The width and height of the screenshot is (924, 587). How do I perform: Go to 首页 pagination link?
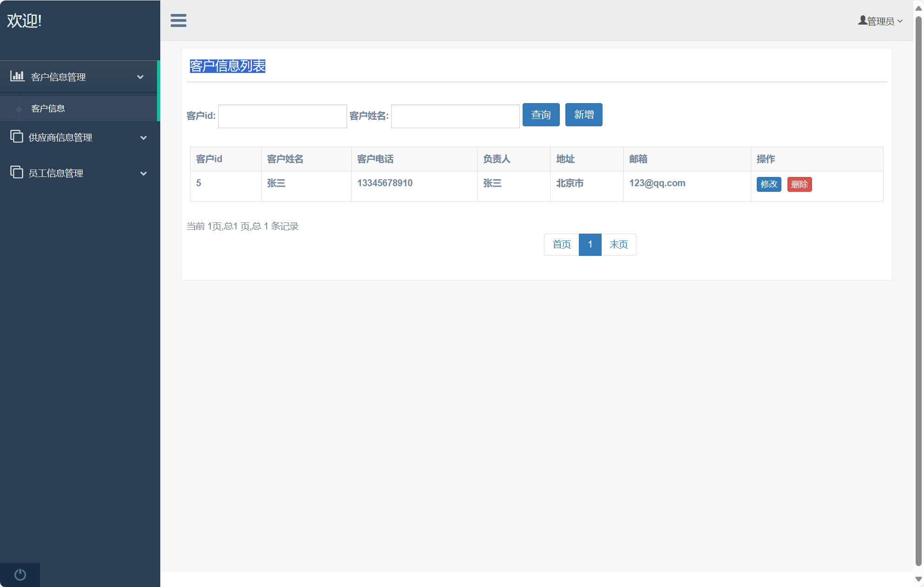tap(561, 245)
